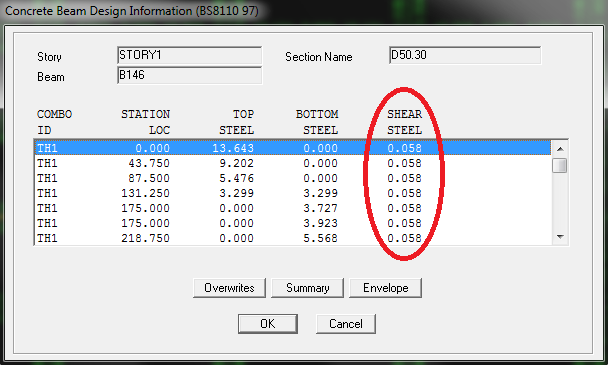Confirm with the OK button
The height and width of the screenshot is (365, 608).
click(268, 323)
